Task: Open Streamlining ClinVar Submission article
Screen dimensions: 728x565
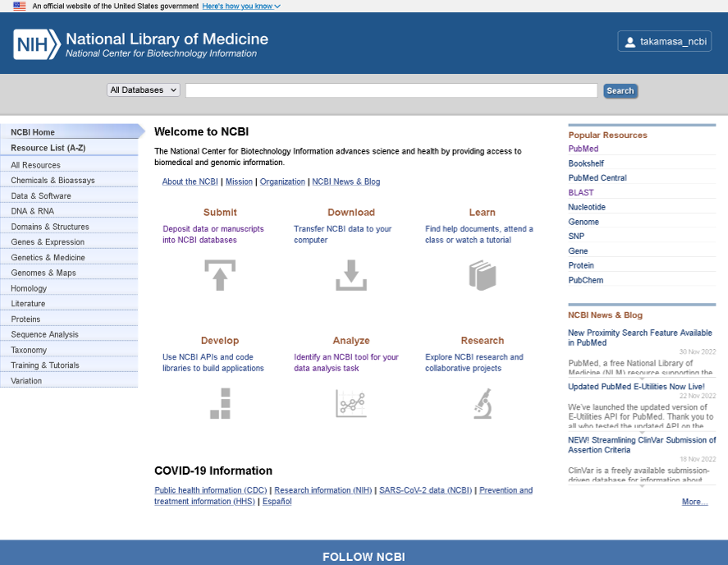Action: point(642,444)
